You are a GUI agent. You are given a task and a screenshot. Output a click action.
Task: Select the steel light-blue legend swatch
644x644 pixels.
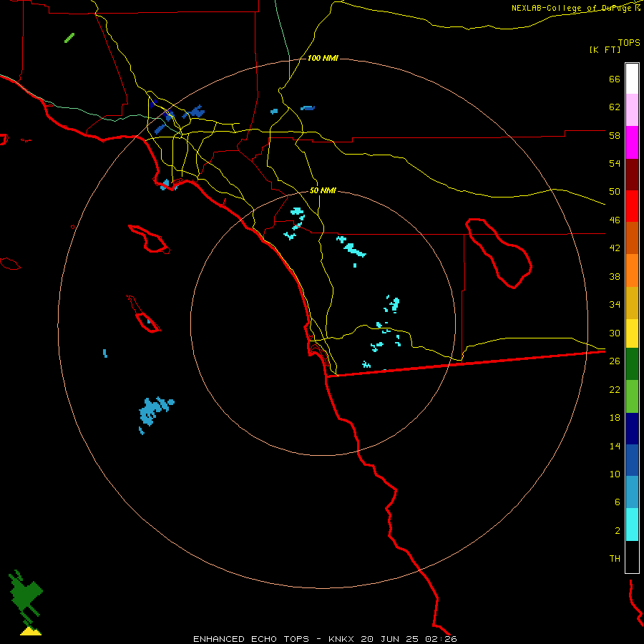pyautogui.click(x=632, y=492)
